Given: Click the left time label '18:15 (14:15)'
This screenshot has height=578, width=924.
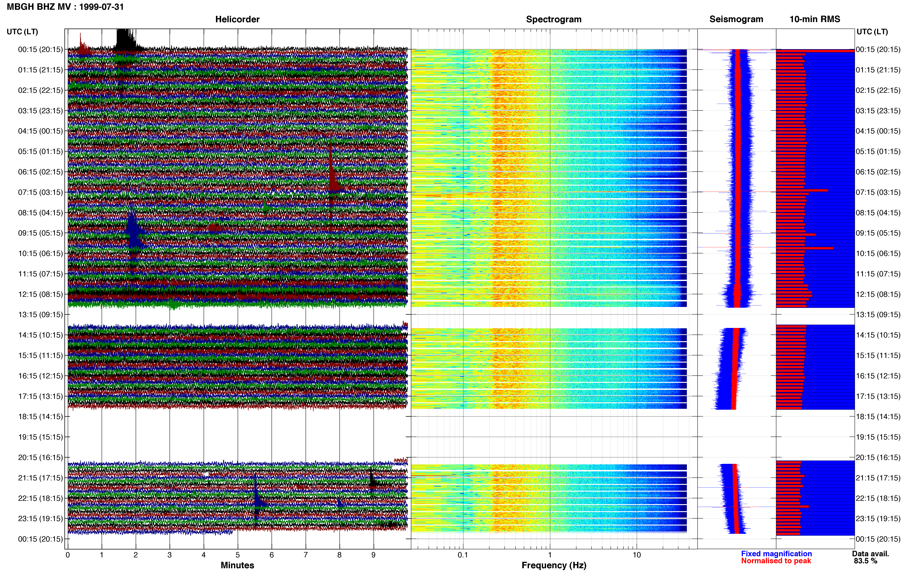Looking at the screenshot, I should click(41, 417).
